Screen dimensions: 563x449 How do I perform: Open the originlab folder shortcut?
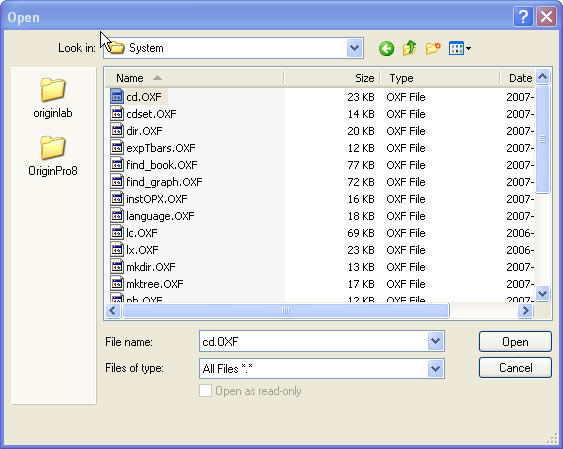(53, 98)
